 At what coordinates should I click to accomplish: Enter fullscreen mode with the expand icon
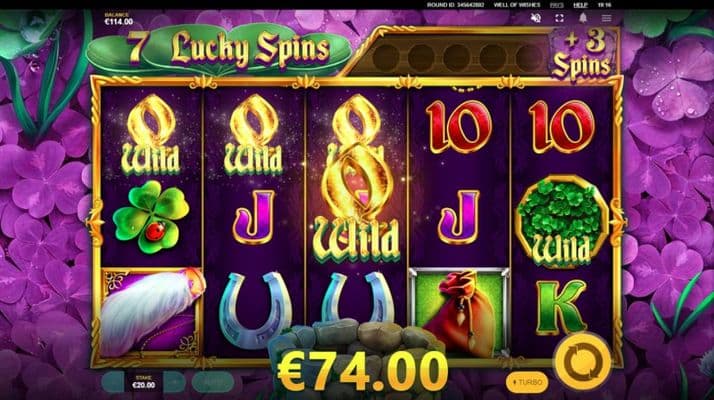pos(559,18)
